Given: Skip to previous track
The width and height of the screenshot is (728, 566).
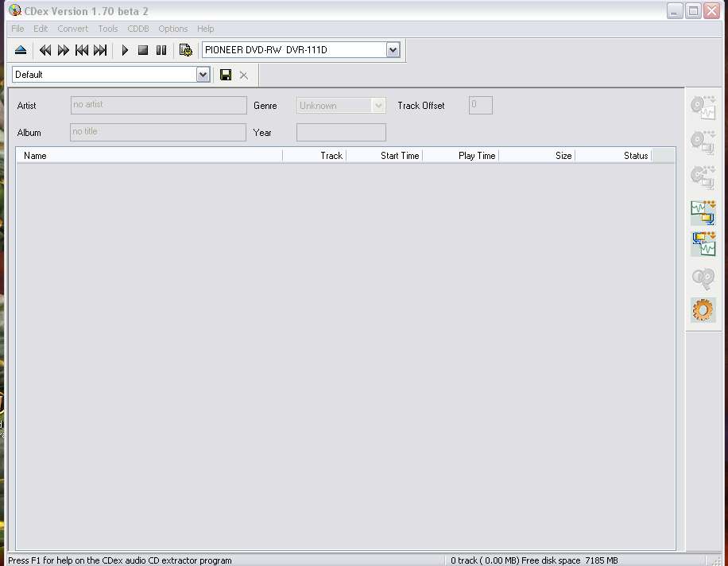Looking at the screenshot, I should point(82,50).
